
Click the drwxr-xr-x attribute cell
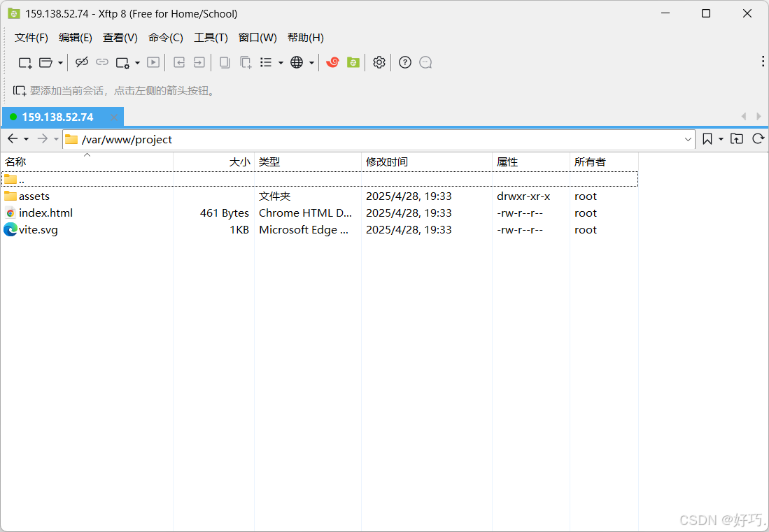[523, 196]
